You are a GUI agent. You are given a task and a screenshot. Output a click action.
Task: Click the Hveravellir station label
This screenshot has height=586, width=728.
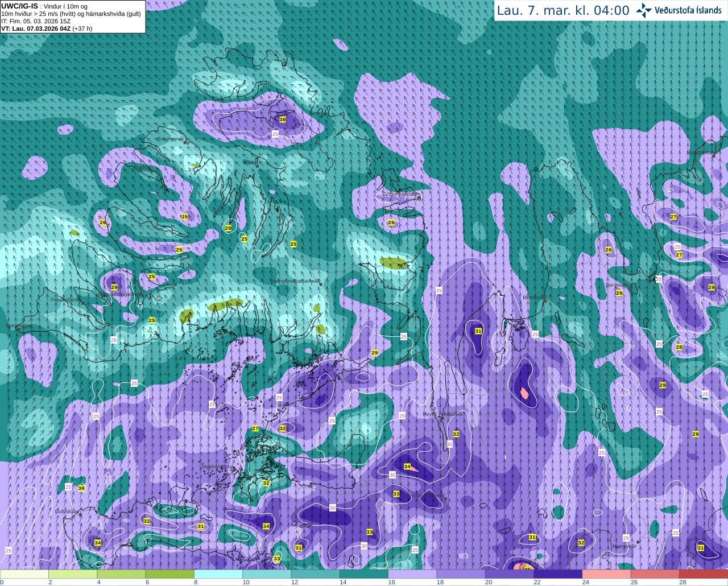pos(624,546)
